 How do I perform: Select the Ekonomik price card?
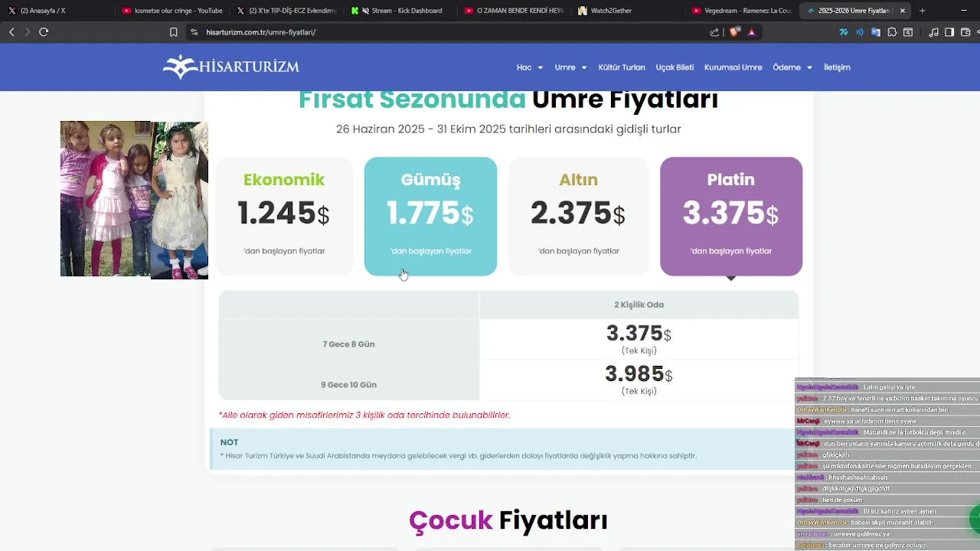click(x=284, y=216)
